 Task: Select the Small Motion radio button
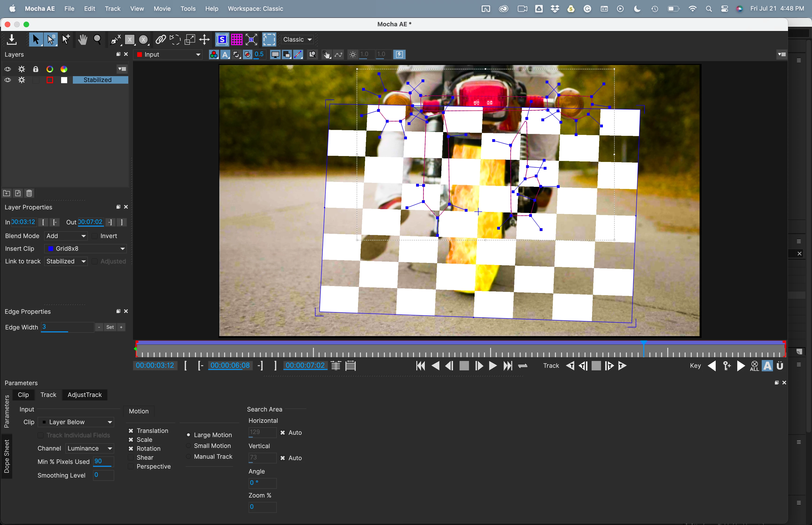point(188,446)
